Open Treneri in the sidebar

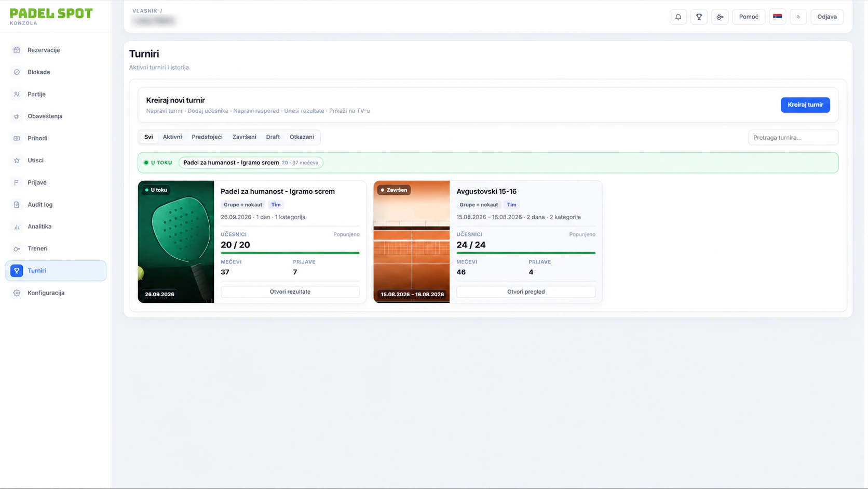pyautogui.click(x=56, y=248)
